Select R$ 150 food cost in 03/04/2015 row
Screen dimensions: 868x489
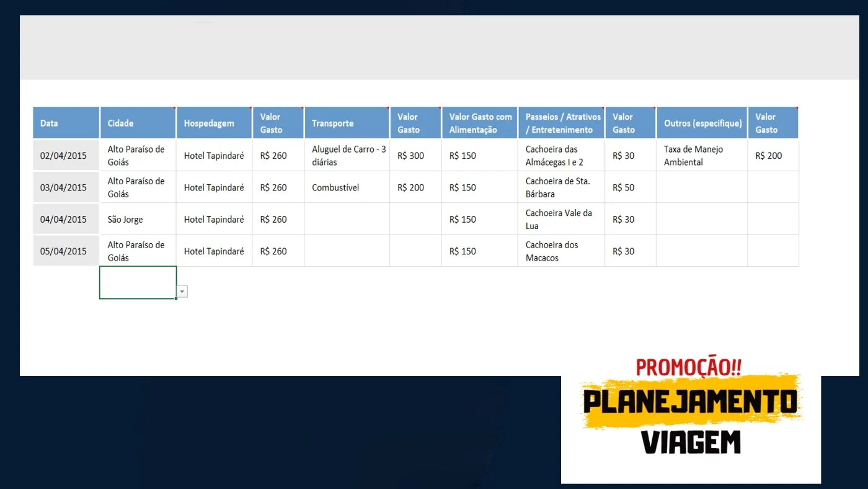pos(480,187)
